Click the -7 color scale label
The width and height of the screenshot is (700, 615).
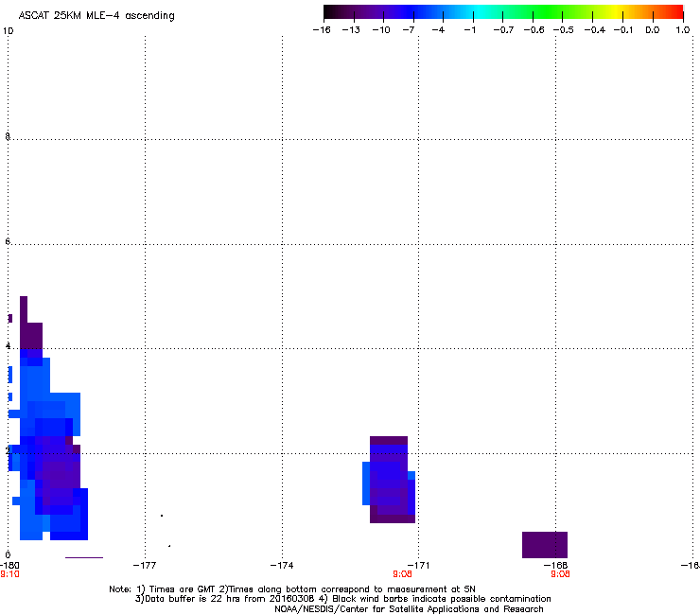[x=409, y=30]
